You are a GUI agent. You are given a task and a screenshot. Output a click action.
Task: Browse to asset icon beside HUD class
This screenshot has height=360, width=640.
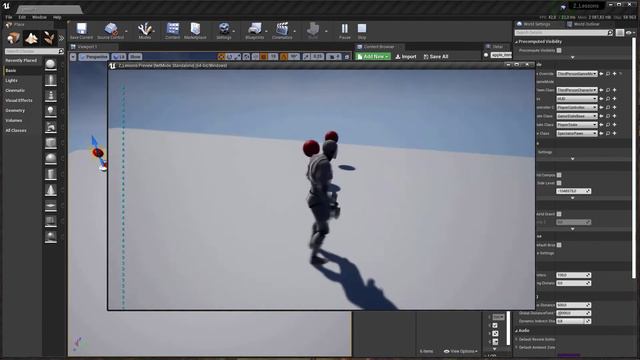point(608,99)
